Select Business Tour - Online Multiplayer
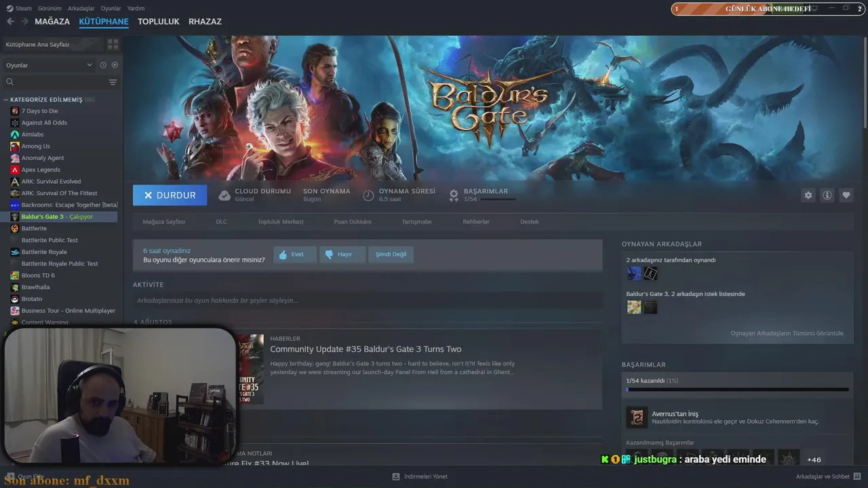Viewport: 868px width, 488px height. (x=68, y=310)
